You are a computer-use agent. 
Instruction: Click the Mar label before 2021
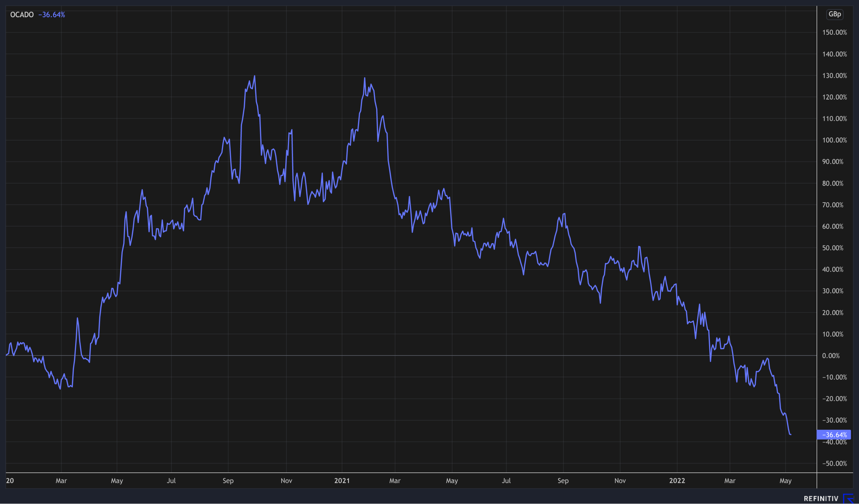coord(61,480)
